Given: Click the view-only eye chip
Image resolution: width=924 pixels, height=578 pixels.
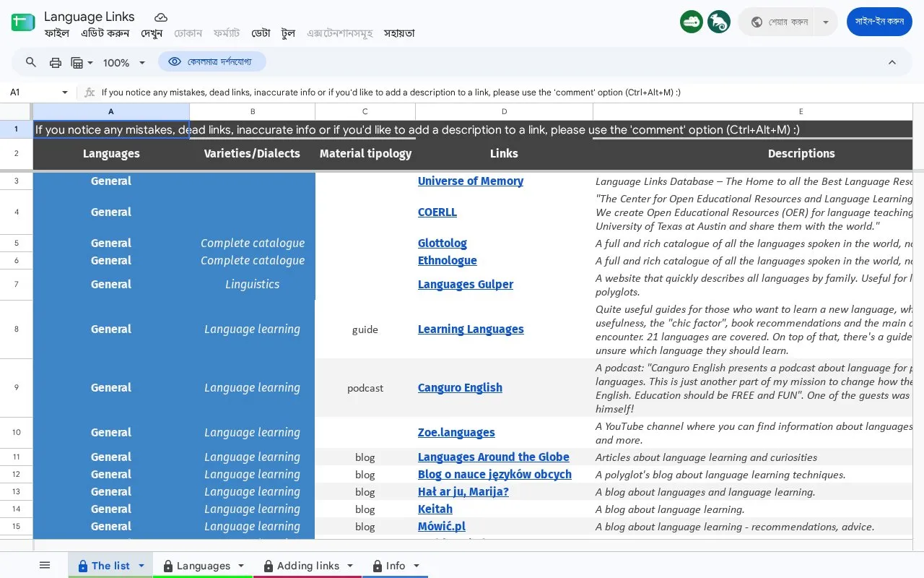Looking at the screenshot, I should [212, 62].
